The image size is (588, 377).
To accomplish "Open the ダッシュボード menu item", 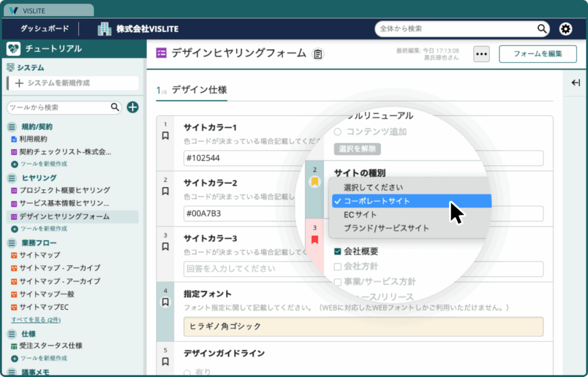I will (45, 29).
